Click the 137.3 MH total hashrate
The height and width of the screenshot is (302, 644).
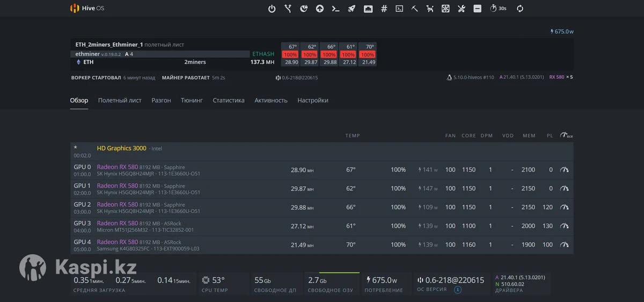pyautogui.click(x=262, y=62)
